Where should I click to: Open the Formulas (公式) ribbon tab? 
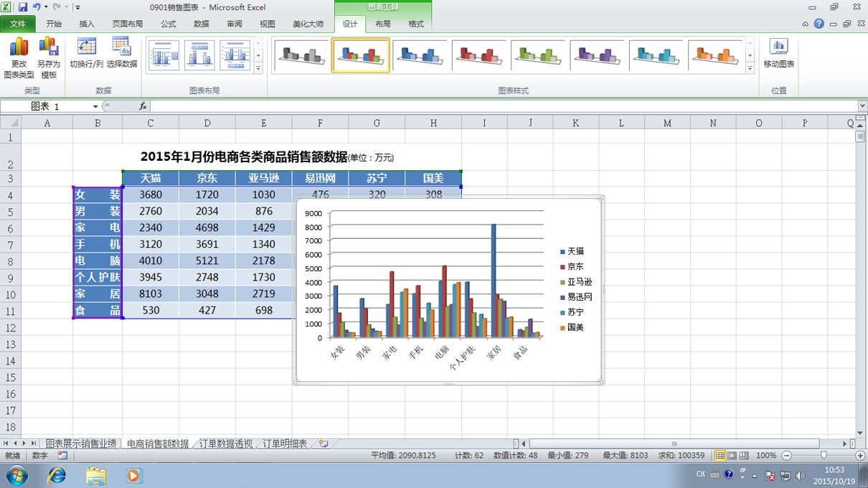(x=169, y=24)
